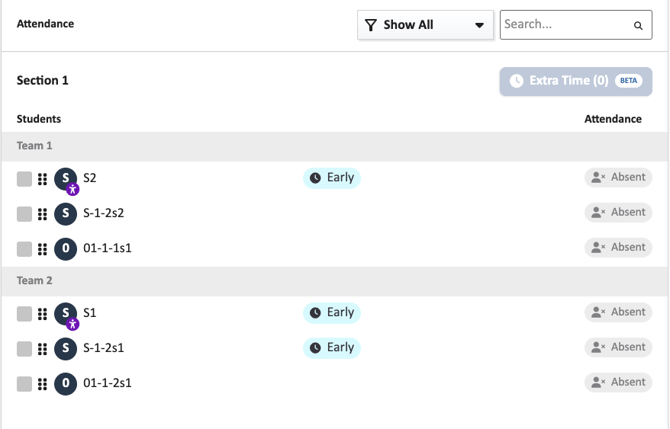Click avatar icon of S-1-2s2
Viewport: 670px width, 429px height.
click(65, 213)
